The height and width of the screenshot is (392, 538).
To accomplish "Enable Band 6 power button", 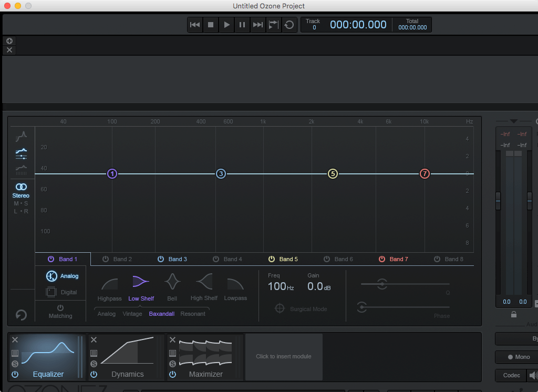I will pos(327,259).
